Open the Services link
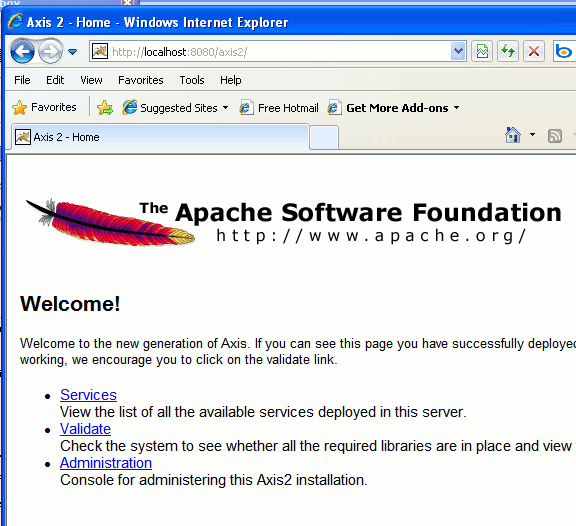This screenshot has width=576, height=526. coord(89,395)
